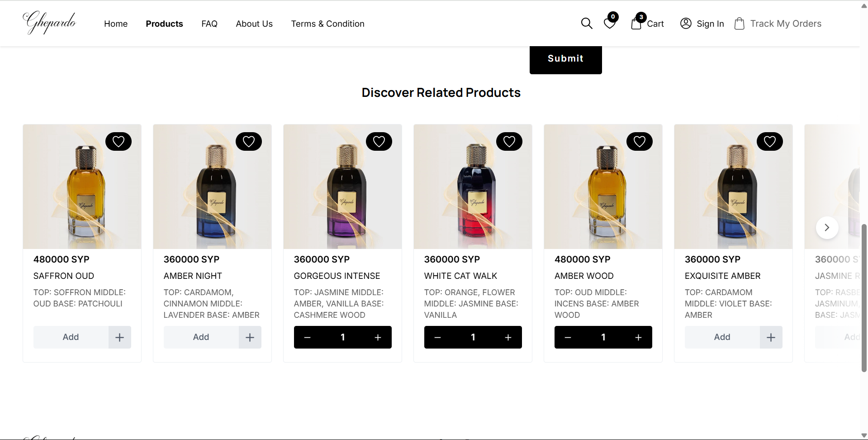Click plus icon on SAFFRON OUD card
Viewport: 868px width, 440px height.
click(120, 337)
